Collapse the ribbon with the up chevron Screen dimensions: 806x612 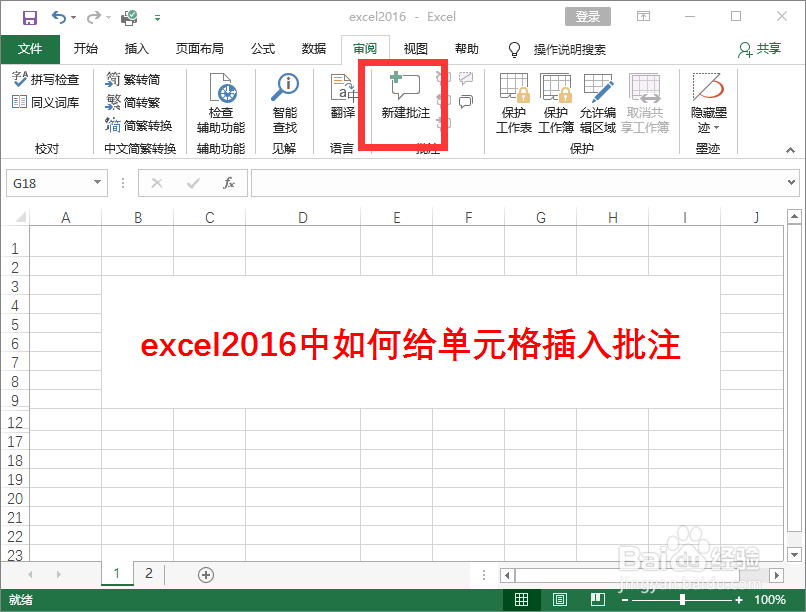coord(790,150)
